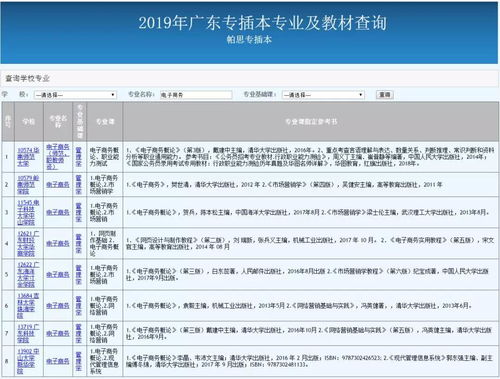This screenshot has height=379, width=500.
Task: Click the 管理学 category link in row 4
Action: [x=79, y=244]
